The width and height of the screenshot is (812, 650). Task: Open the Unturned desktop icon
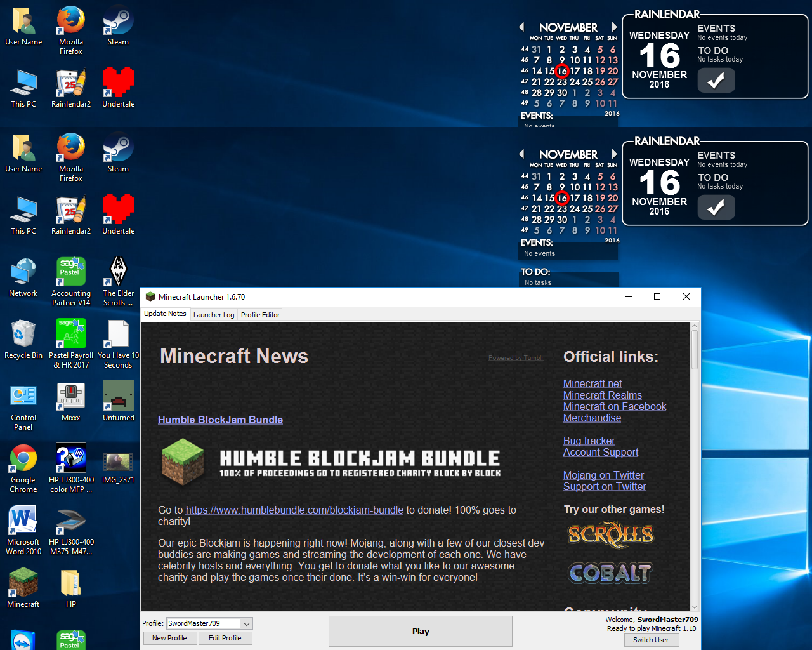119,397
